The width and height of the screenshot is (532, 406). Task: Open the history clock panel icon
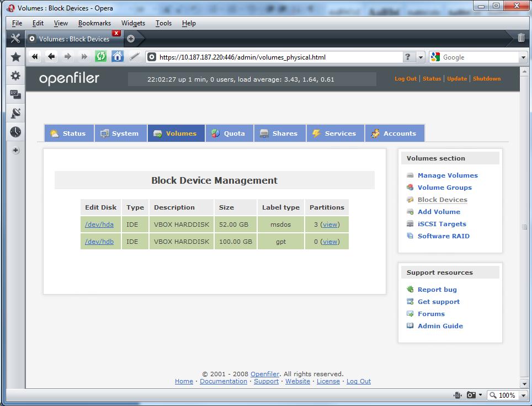pos(15,132)
